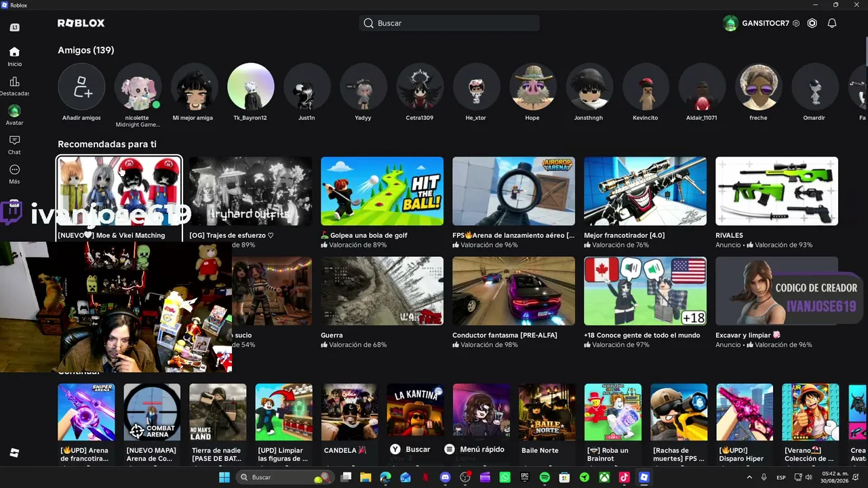Screen dimensions: 868x488
Task: Open the ESP language indicator in the tray
Action: (781, 477)
